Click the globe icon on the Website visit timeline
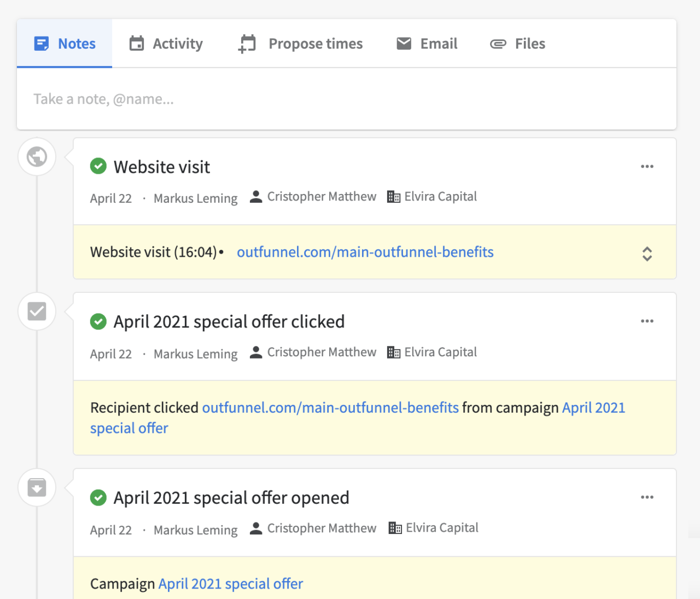Image resolution: width=700 pixels, height=599 pixels. click(37, 156)
